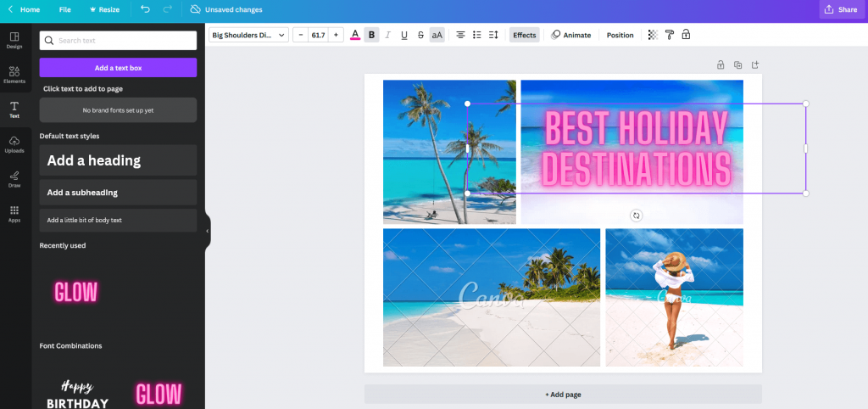Open the Elements sidebar tab

click(14, 75)
